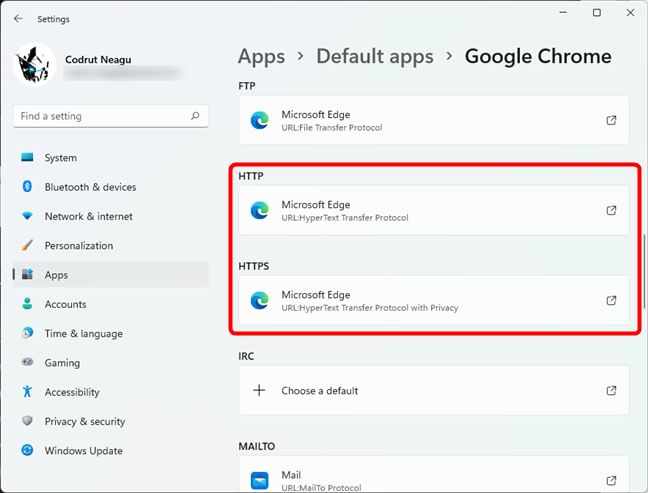The image size is (648, 493).
Task: Open System settings category
Action: pos(110,157)
